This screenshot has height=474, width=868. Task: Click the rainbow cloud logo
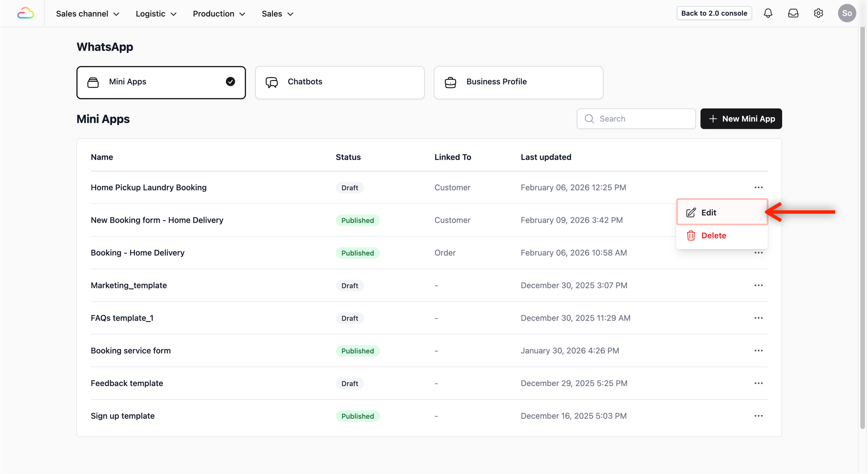(25, 13)
